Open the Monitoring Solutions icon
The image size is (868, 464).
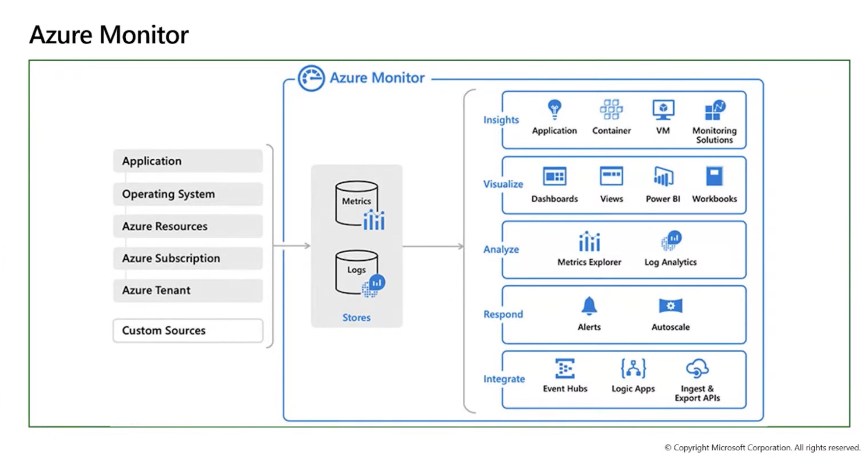[715, 110]
